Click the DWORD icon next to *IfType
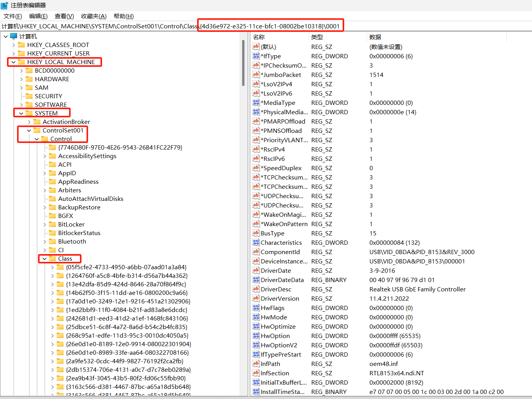The width and height of the screenshot is (532, 399). (256, 56)
